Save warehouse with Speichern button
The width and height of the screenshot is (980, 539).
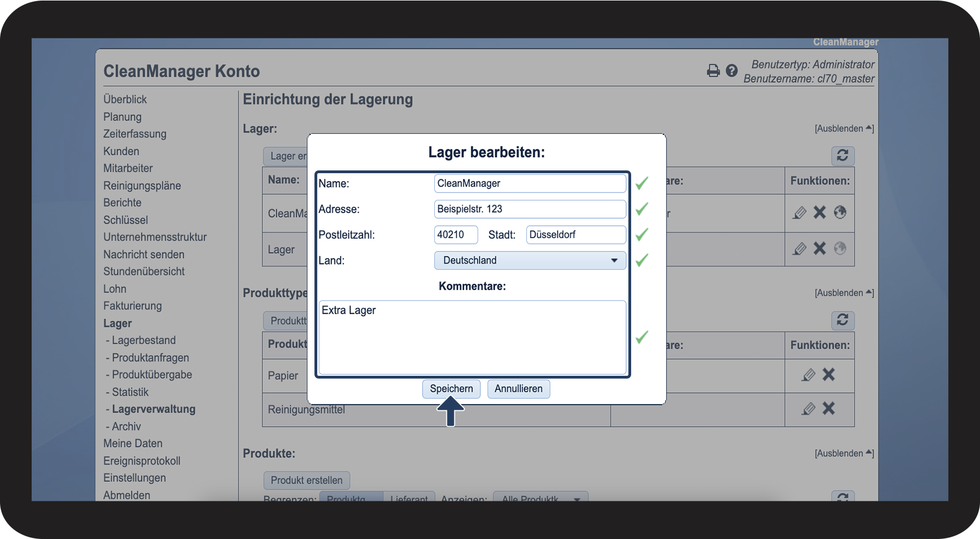point(451,389)
